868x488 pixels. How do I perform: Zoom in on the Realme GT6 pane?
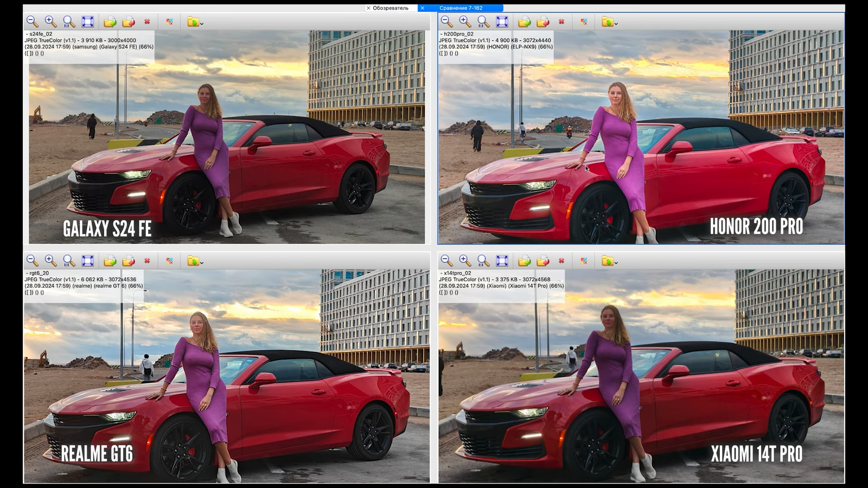click(x=50, y=261)
